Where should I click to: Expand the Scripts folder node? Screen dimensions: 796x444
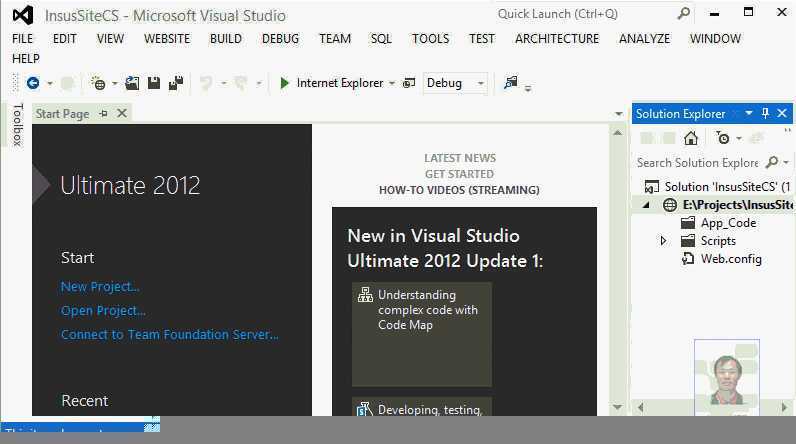tap(663, 241)
